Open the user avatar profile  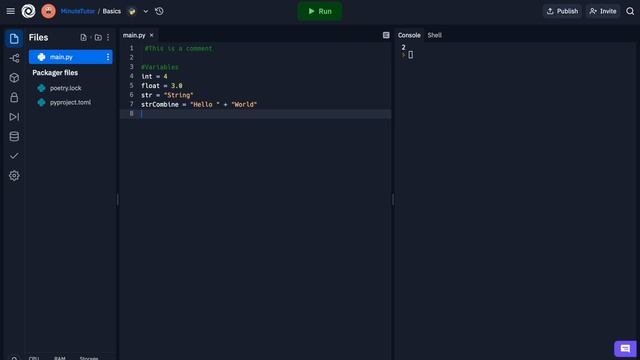[48, 11]
